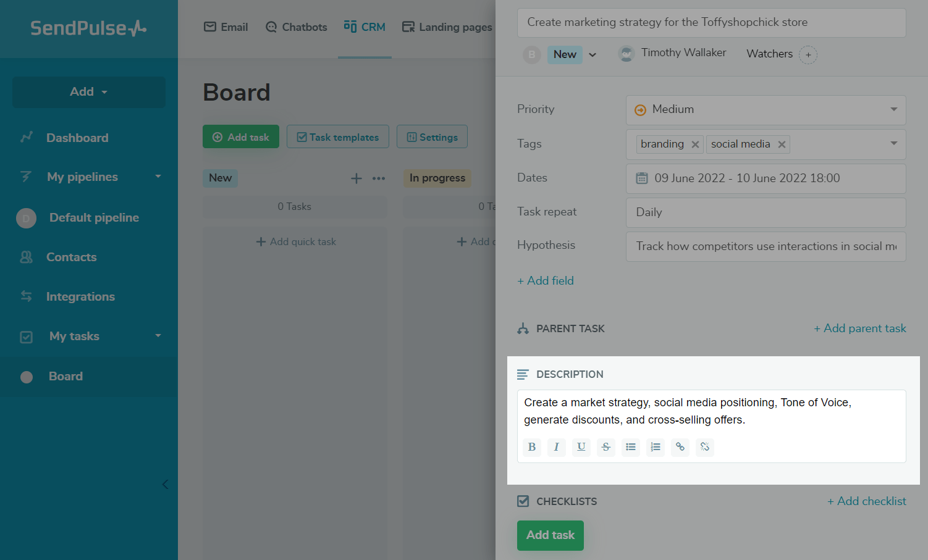Remove link using unlink icon
928x560 pixels.
click(x=705, y=447)
